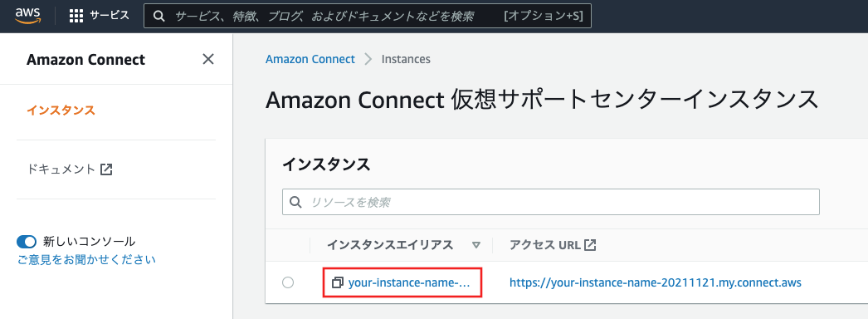Open the your-instance-name alias link
This screenshot has width=868, height=319.
pyautogui.click(x=409, y=283)
